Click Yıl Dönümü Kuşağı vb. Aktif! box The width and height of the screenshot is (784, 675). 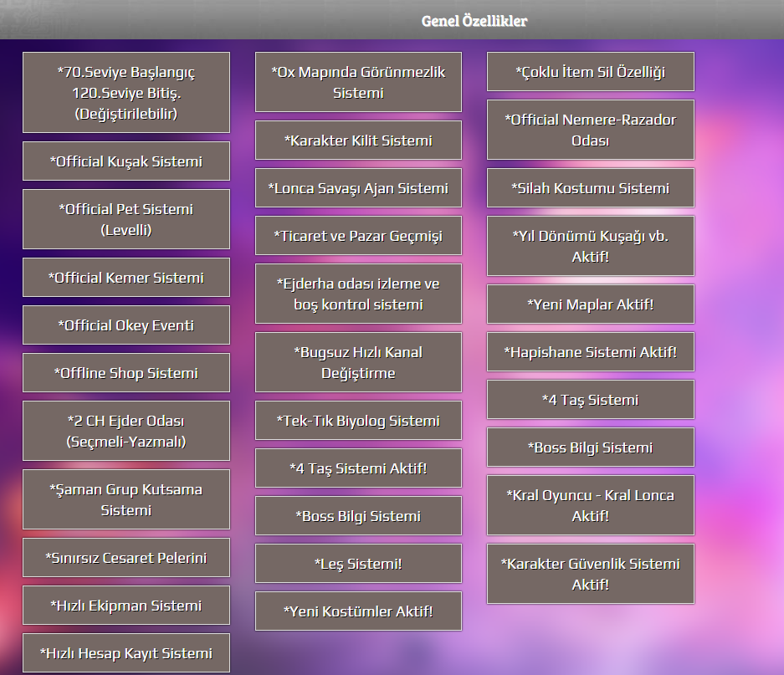click(591, 246)
